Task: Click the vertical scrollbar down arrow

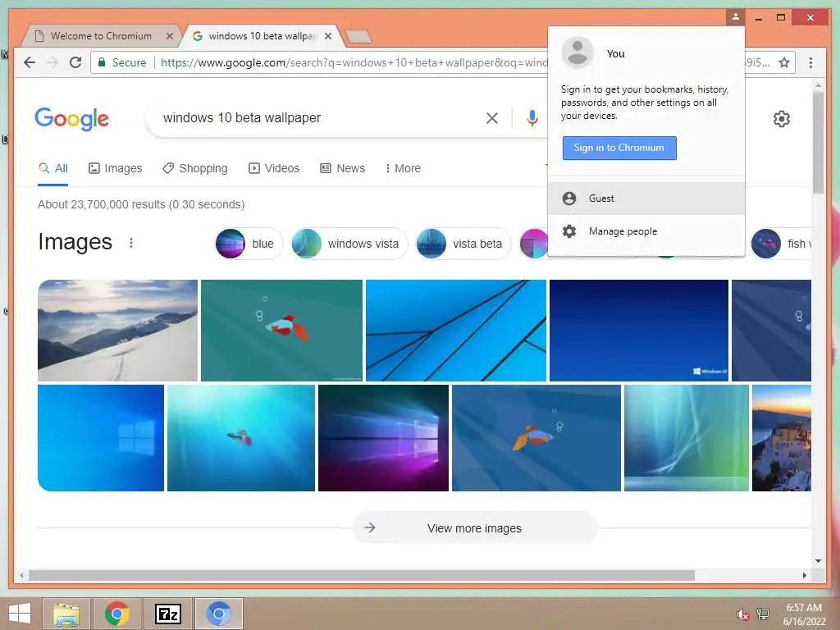Action: [818, 561]
